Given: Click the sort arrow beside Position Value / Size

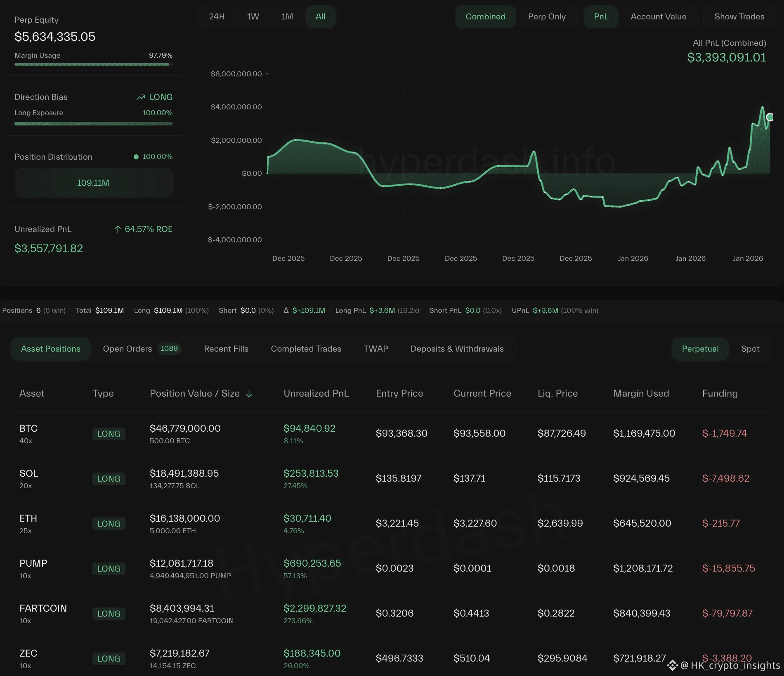Looking at the screenshot, I should (249, 394).
